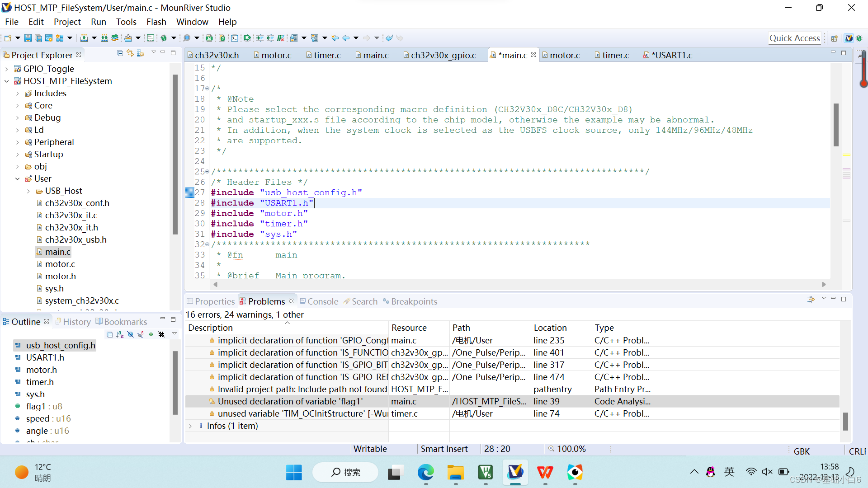Toggle hide static members in Outline
868x488 pixels.
point(141,334)
